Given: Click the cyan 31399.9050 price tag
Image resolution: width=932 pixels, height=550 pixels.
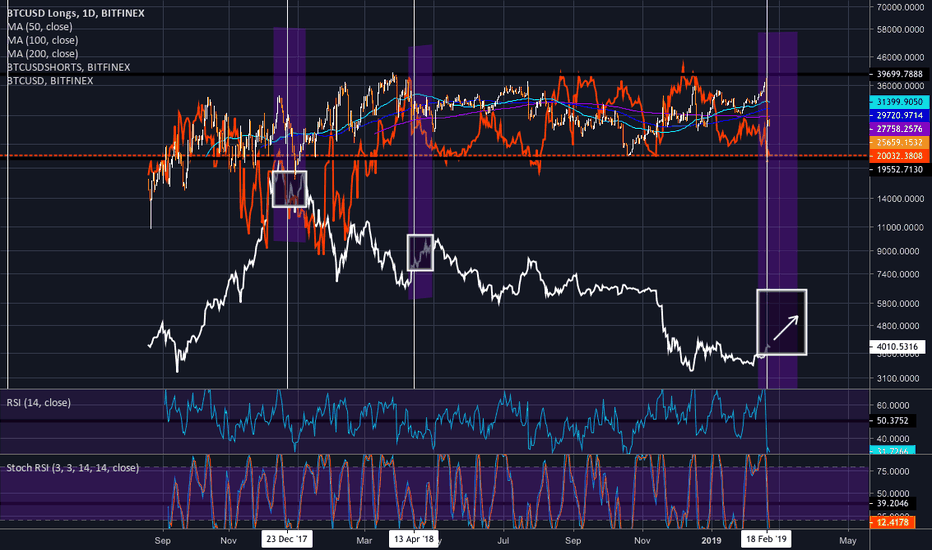Looking at the screenshot, I should [899, 102].
